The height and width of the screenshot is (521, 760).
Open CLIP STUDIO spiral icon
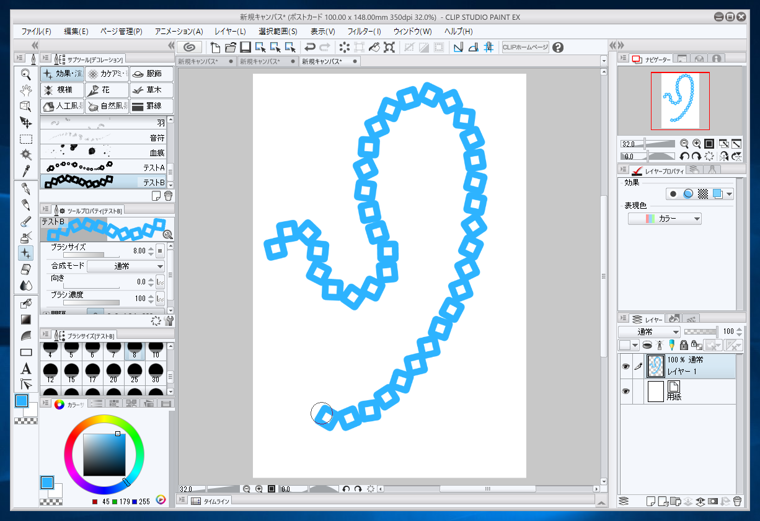point(189,47)
